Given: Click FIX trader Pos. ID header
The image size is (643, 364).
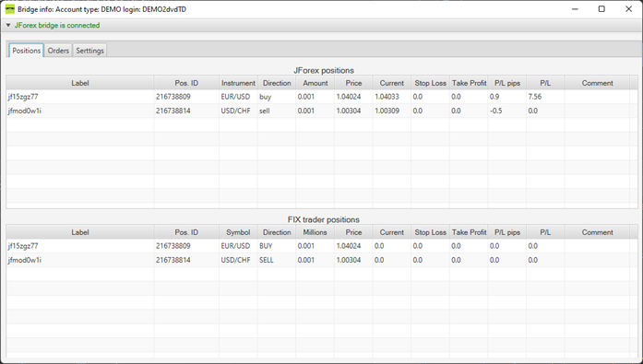Looking at the screenshot, I should [x=186, y=232].
